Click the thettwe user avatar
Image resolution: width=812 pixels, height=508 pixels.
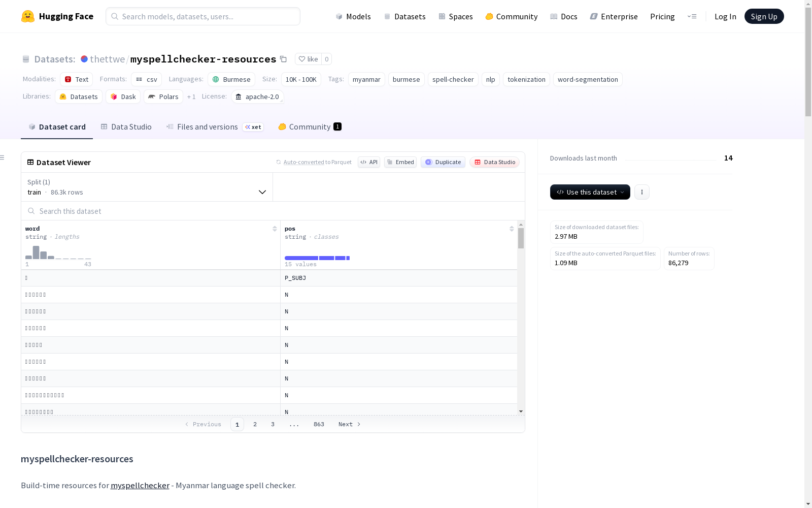coord(84,59)
